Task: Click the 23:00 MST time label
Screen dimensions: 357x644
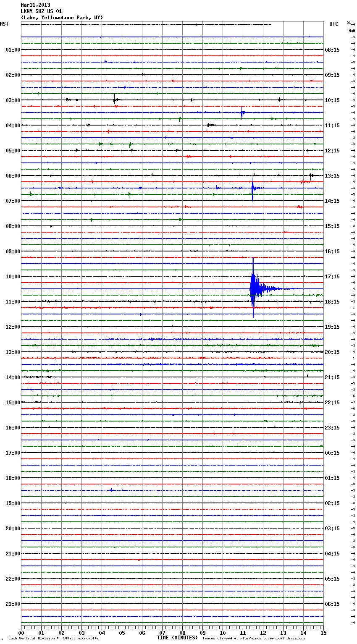Action: (13, 604)
